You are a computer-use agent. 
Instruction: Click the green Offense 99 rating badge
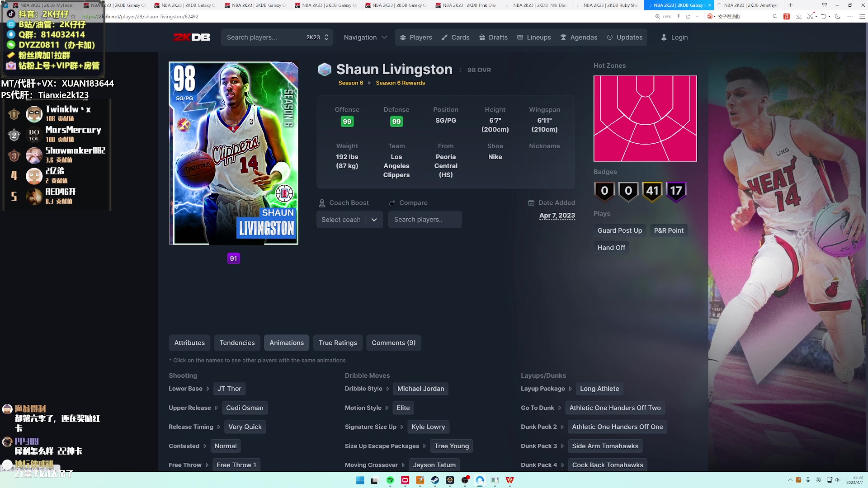pyautogui.click(x=347, y=122)
